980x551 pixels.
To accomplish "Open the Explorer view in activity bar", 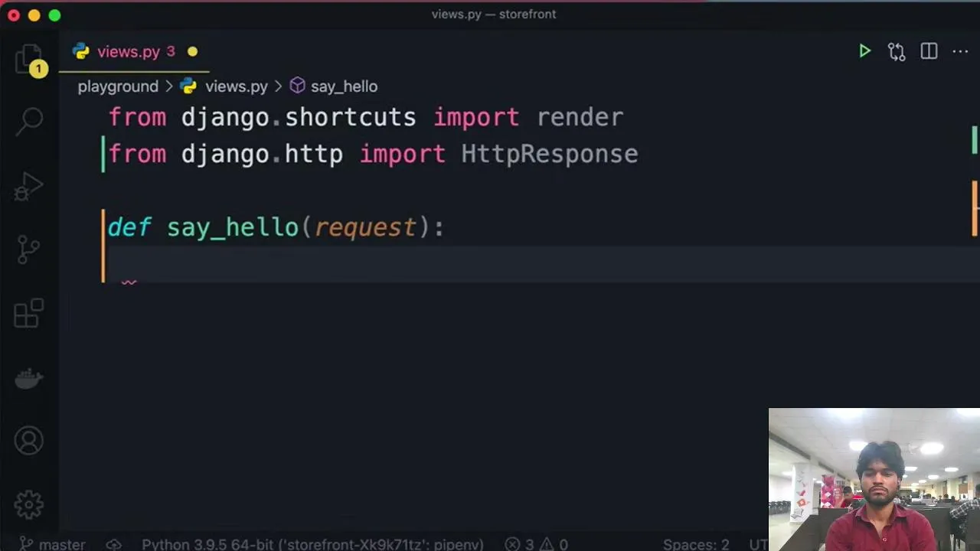I will (x=29, y=58).
